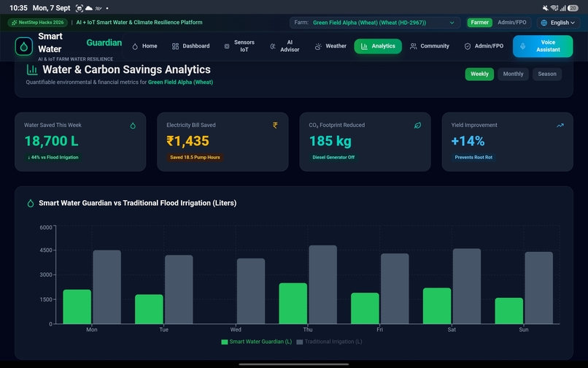Open Admin/FPO in navigation bar
Image resolution: width=588 pixels, height=368 pixels.
point(484,46)
